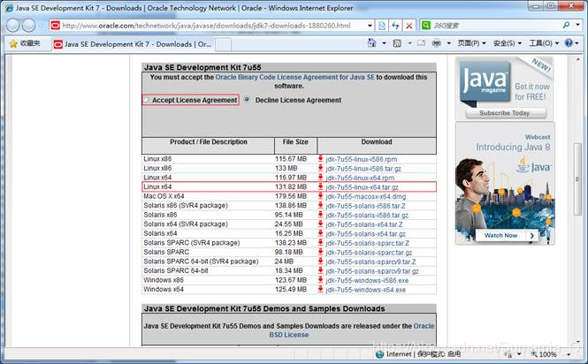
Task: Click the Refresh page icon
Action: point(395,26)
